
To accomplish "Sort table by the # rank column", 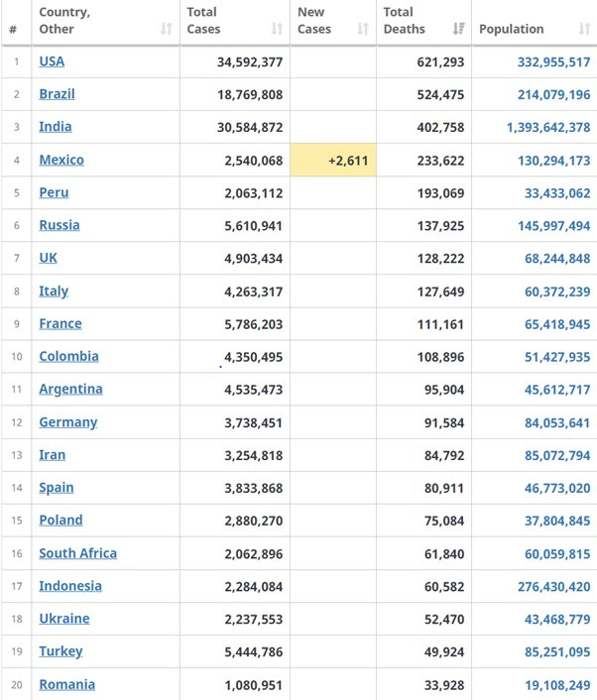I will coord(14,30).
